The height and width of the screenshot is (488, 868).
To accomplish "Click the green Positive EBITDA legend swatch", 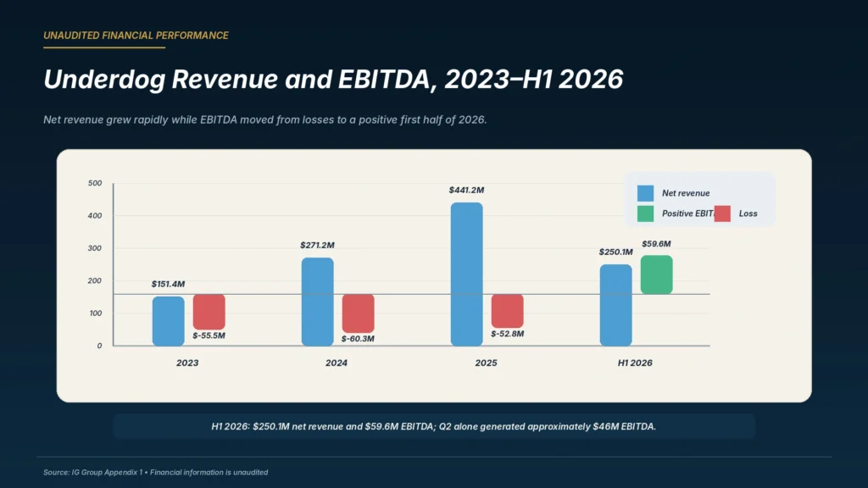I will coord(645,213).
